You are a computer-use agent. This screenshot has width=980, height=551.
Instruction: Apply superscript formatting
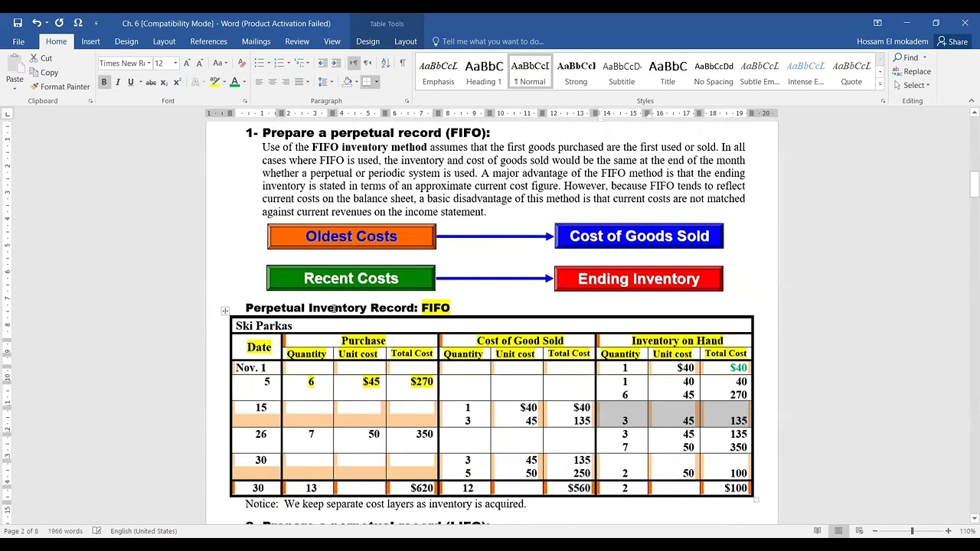pyautogui.click(x=177, y=82)
